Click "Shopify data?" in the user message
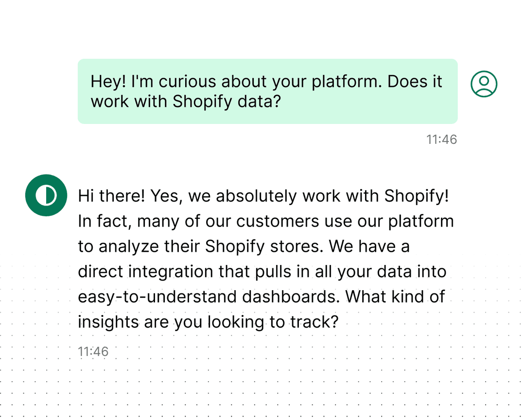This screenshot has width=525, height=420. (227, 102)
